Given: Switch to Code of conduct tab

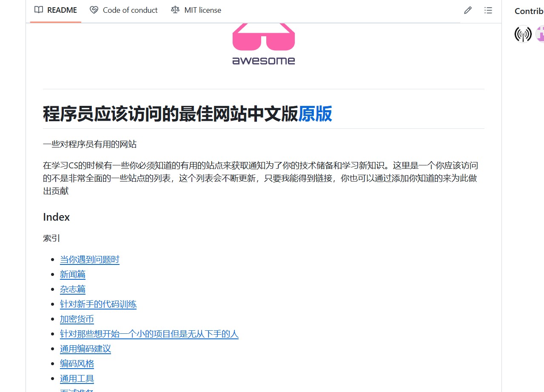Looking at the screenshot, I should click(124, 10).
